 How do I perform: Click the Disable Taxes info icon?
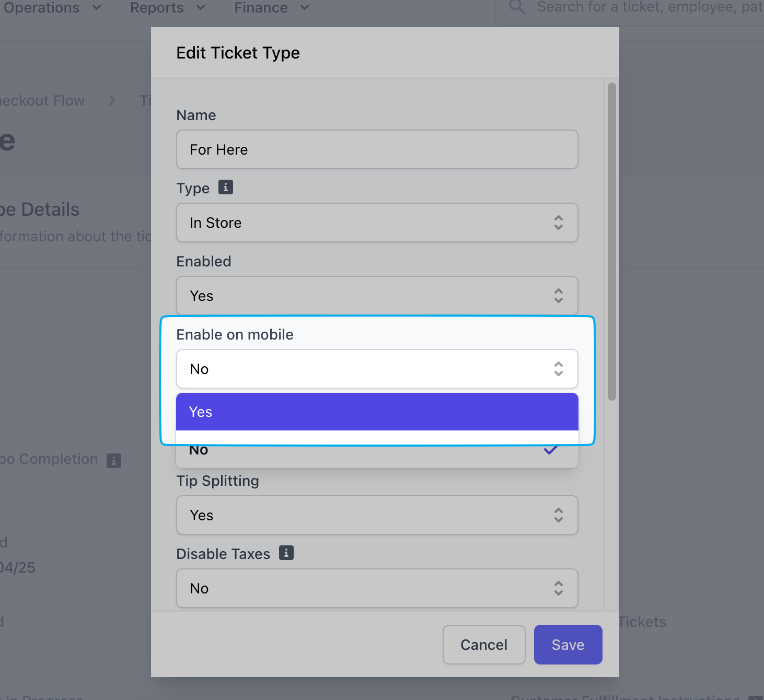click(x=286, y=553)
